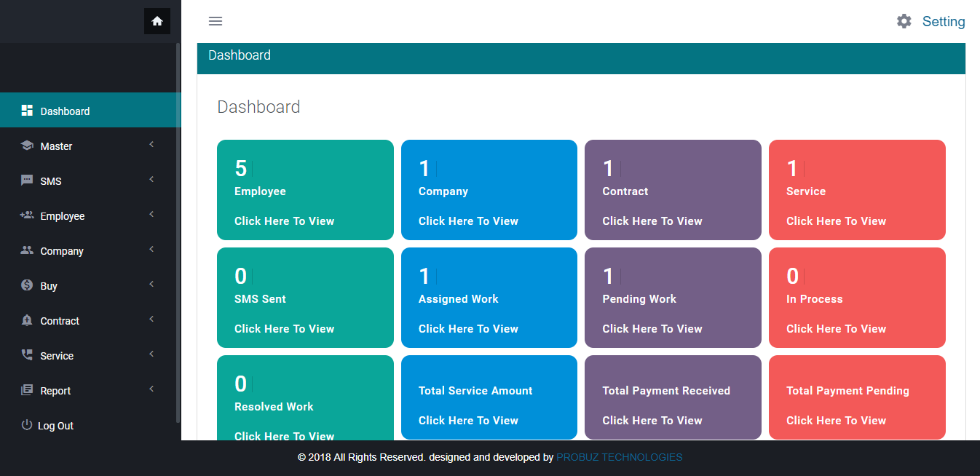The height and width of the screenshot is (476, 980).
Task: Click the Report newspaper icon
Action: coord(27,390)
